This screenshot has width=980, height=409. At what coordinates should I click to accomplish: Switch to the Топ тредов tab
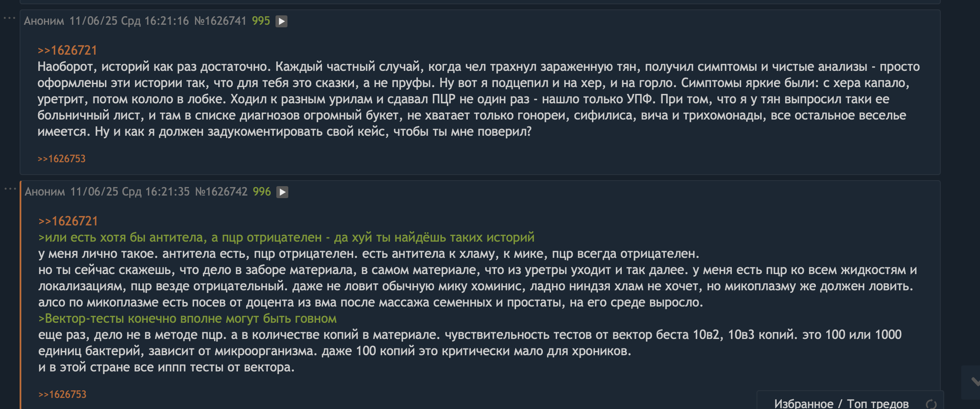click(x=878, y=404)
